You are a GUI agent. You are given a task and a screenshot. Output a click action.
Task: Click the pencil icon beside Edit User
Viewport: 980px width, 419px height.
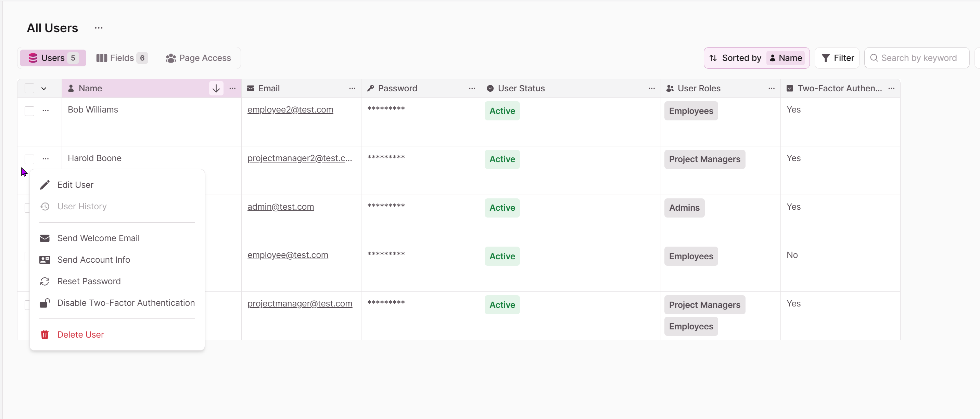pos(44,185)
